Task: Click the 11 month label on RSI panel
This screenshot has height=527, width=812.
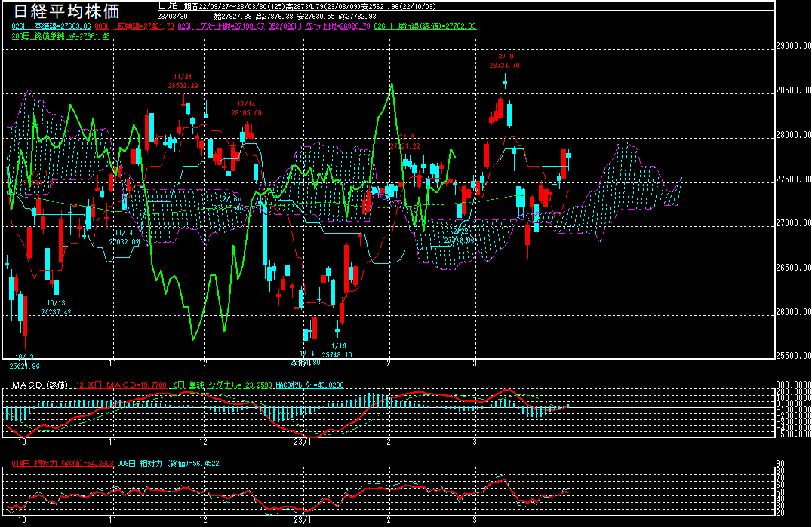Action: click(x=113, y=520)
